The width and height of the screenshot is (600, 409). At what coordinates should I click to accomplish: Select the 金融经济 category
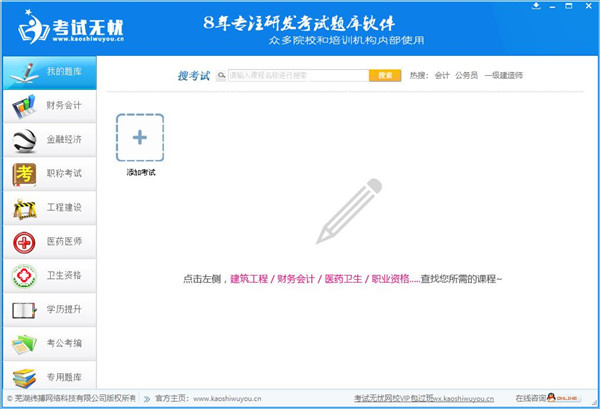49,140
